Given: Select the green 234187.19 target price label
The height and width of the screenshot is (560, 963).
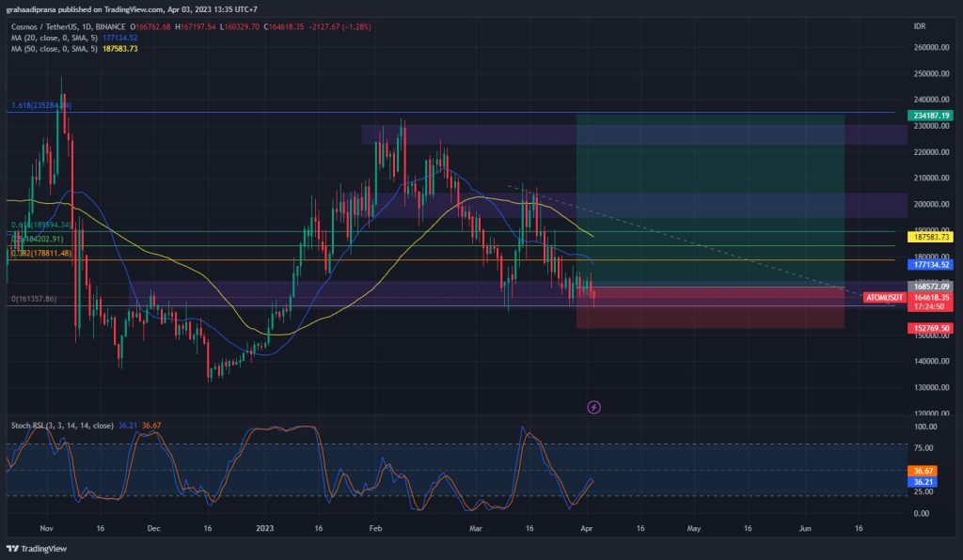Looking at the screenshot, I should pos(930,116).
